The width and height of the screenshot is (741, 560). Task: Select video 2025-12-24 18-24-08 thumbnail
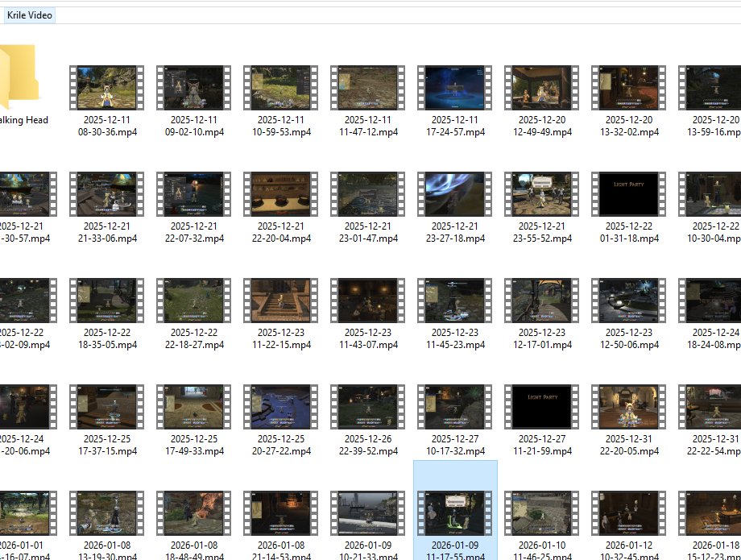(x=710, y=301)
